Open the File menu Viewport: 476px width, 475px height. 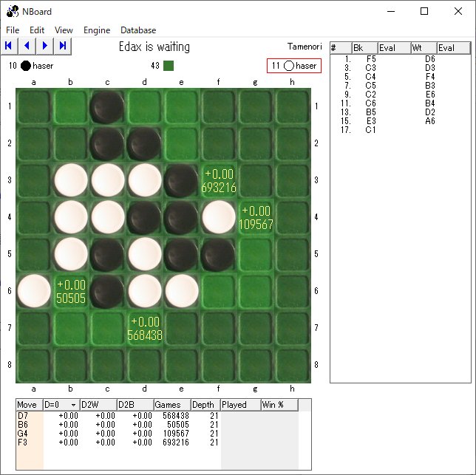pos(13,30)
